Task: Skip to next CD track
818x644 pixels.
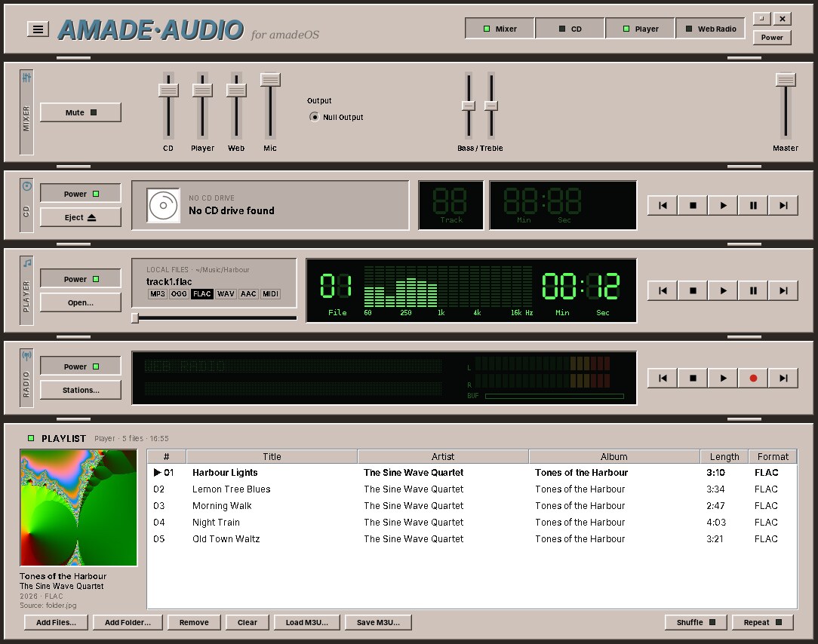Action: (783, 205)
